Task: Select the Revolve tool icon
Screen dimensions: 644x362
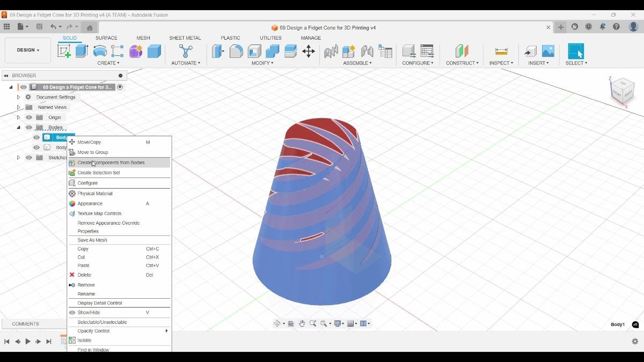Action: pos(100,51)
